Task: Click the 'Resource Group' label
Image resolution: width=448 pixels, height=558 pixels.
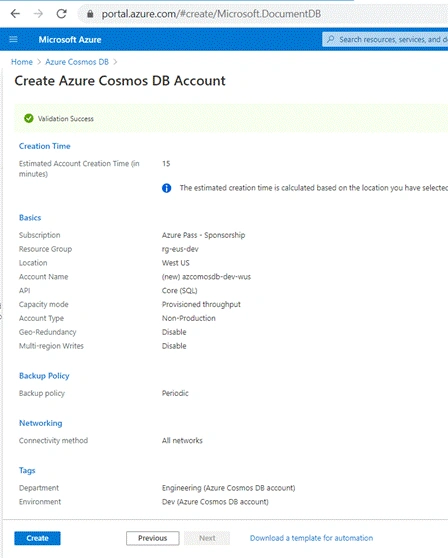Action: click(45, 249)
